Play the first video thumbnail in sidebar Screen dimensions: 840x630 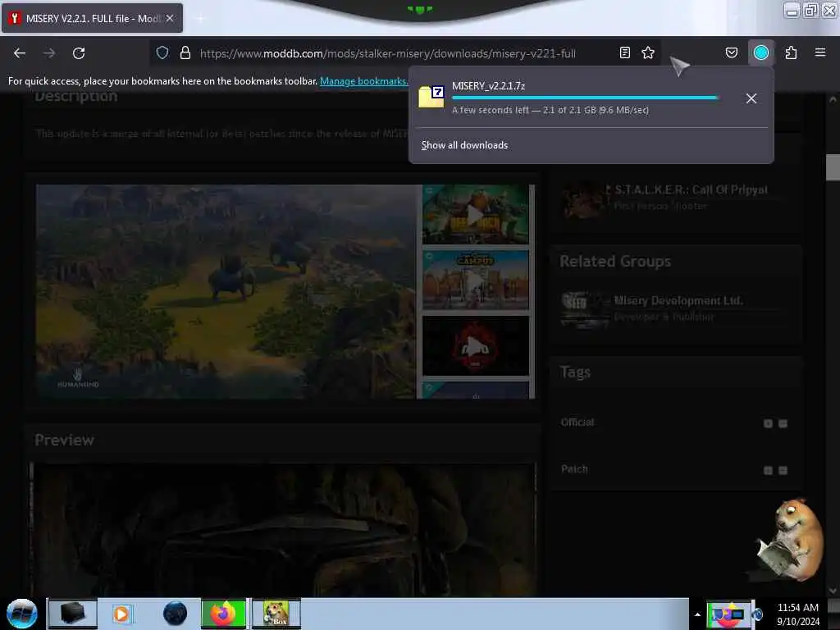pos(475,215)
